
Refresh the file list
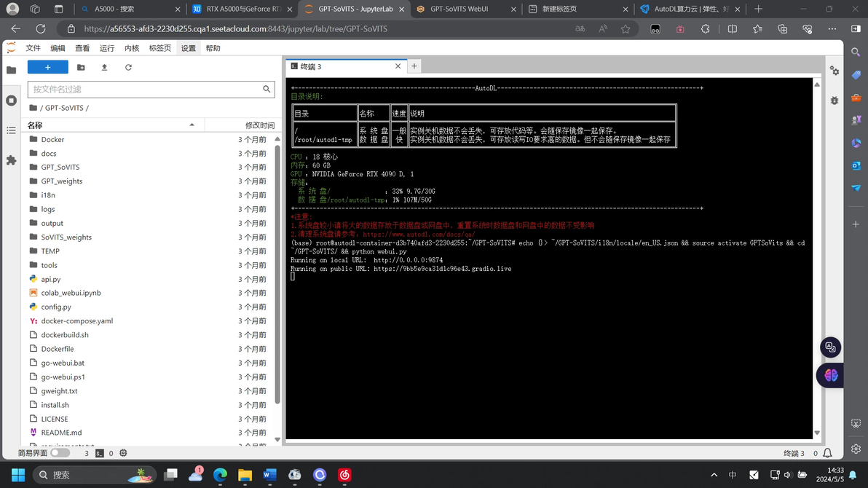(x=128, y=67)
